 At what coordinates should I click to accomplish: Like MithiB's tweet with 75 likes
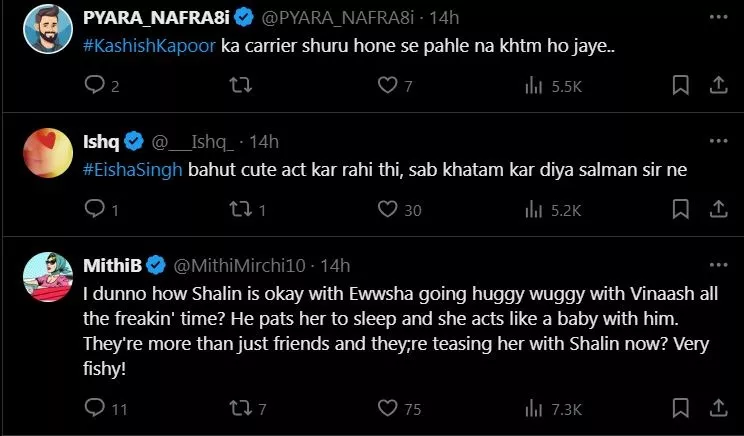[387, 408]
